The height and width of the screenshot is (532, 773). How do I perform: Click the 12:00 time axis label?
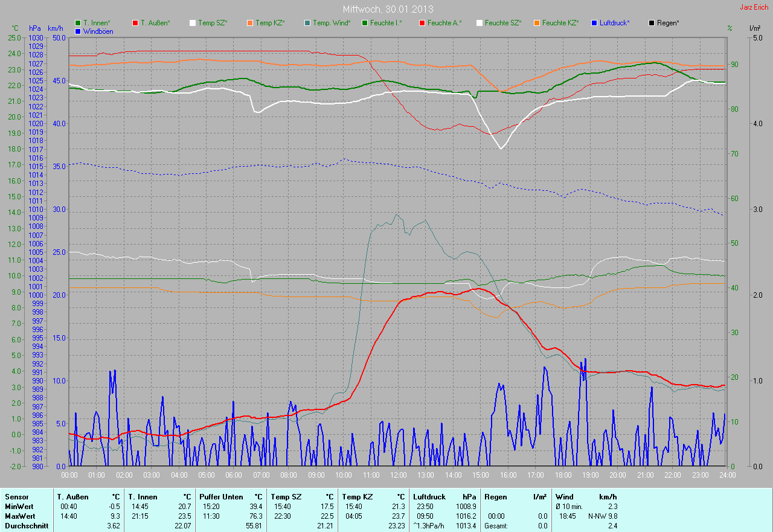tap(399, 475)
